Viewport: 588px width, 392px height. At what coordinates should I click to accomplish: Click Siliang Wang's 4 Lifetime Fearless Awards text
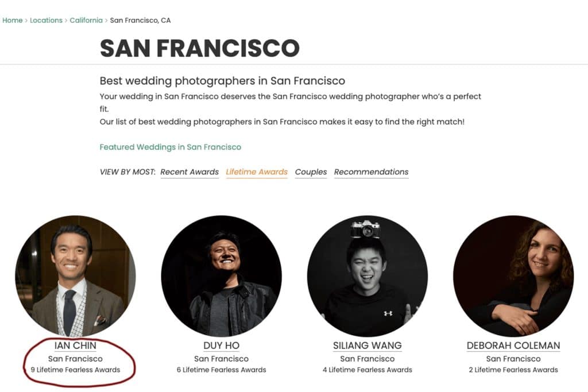tap(367, 370)
